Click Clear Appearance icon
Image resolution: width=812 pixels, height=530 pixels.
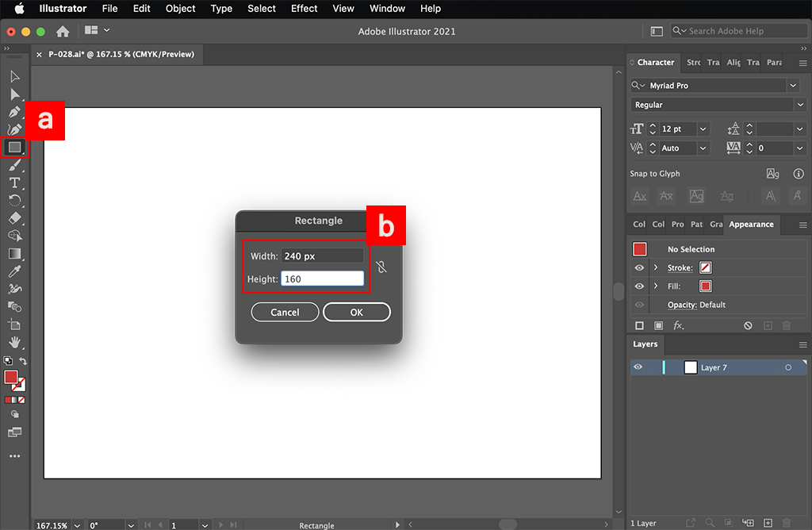click(x=748, y=325)
